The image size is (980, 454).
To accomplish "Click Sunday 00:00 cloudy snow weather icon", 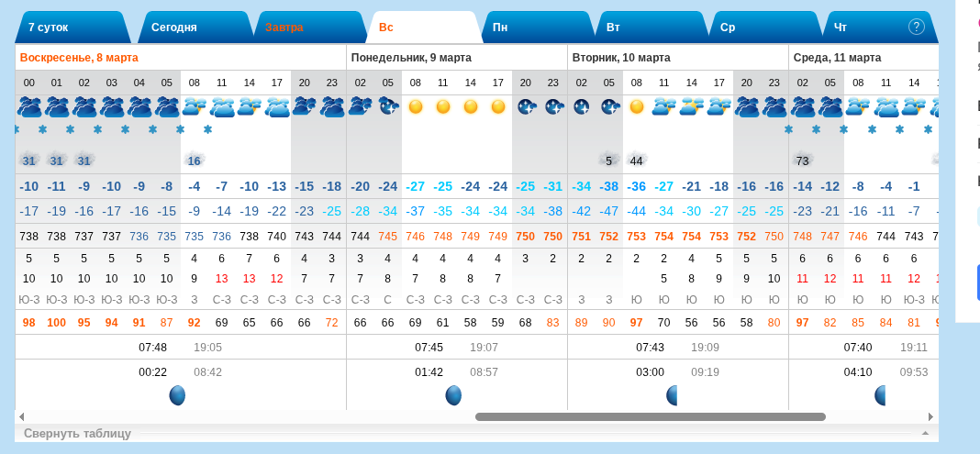I will (x=29, y=106).
